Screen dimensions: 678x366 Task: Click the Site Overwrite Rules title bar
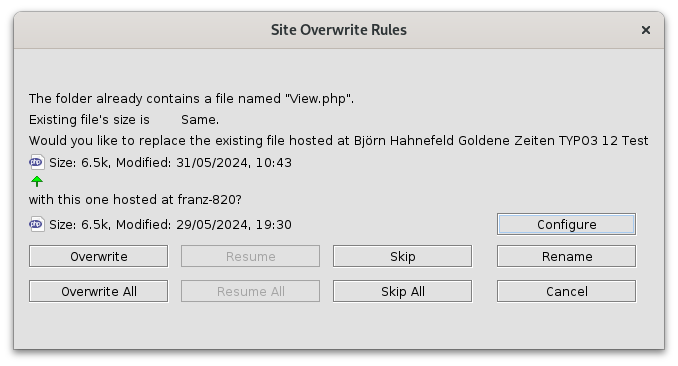339,30
